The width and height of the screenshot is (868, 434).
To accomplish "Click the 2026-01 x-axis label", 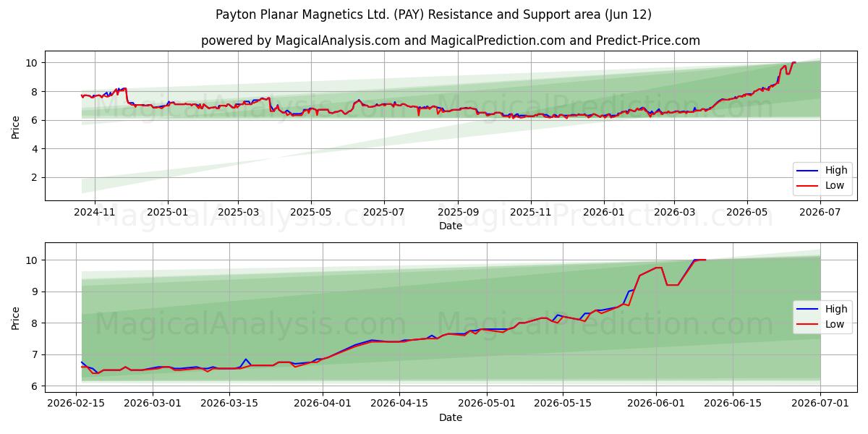I will pyautogui.click(x=603, y=213).
